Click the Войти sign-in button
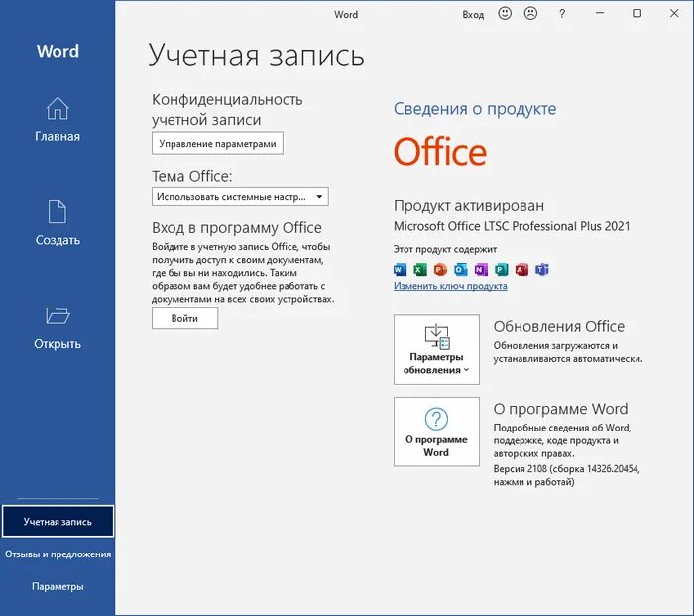This screenshot has width=694, height=616. click(184, 318)
